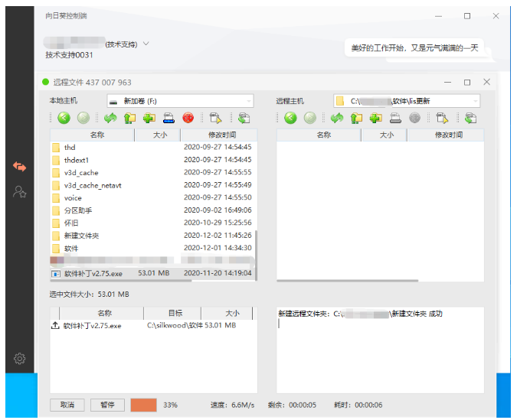Screen dimensions: 517x420
Task: Sort remote files by 大小 column
Action: pyautogui.click(x=384, y=135)
